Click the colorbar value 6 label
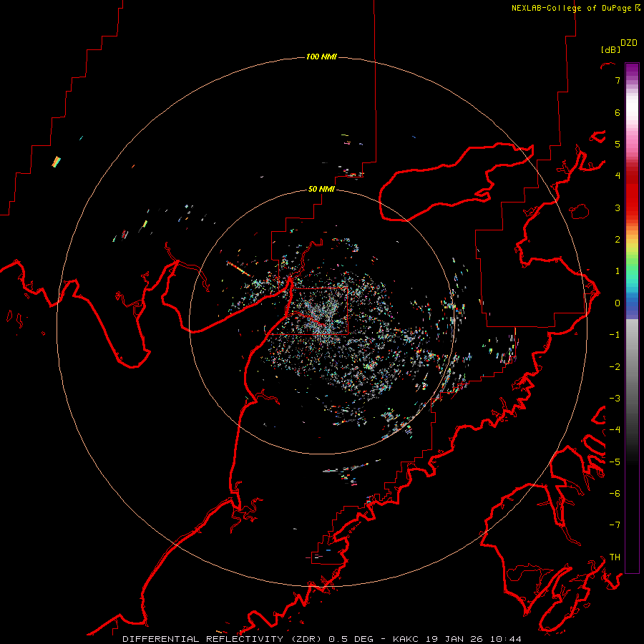Viewport: 644px width, 644px height. click(618, 112)
